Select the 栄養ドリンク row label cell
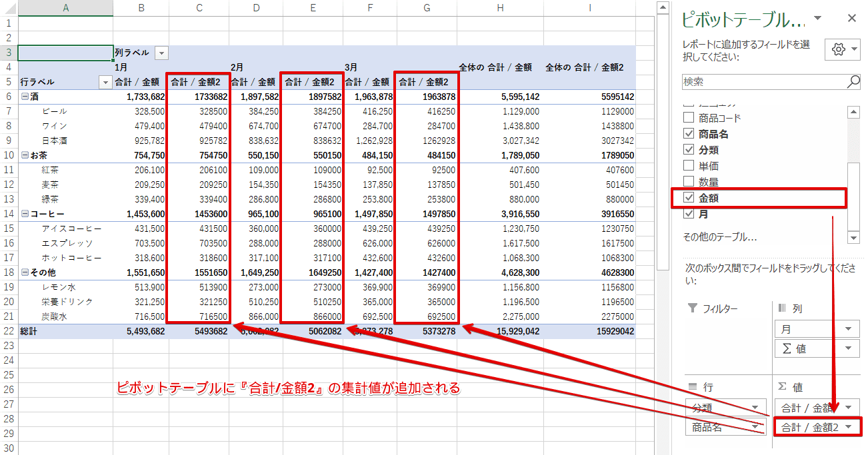This screenshot has width=868, height=455. pos(65,302)
